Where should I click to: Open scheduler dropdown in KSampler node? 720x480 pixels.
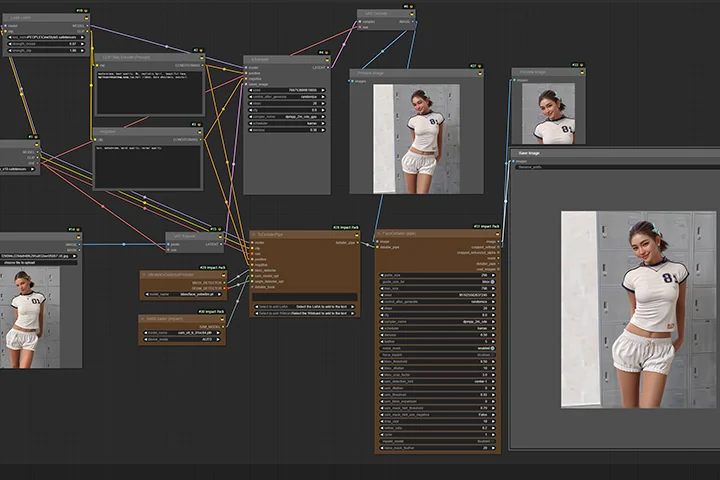(287, 123)
